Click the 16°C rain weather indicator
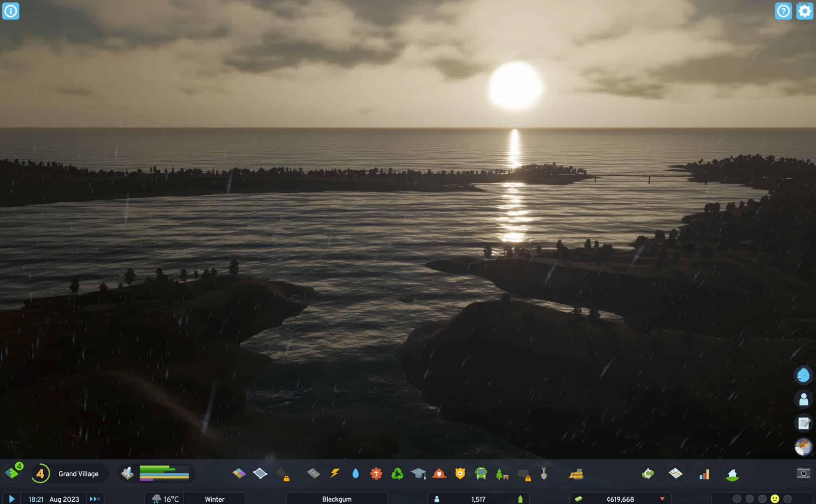The height and width of the screenshot is (504, 816). pos(165,499)
